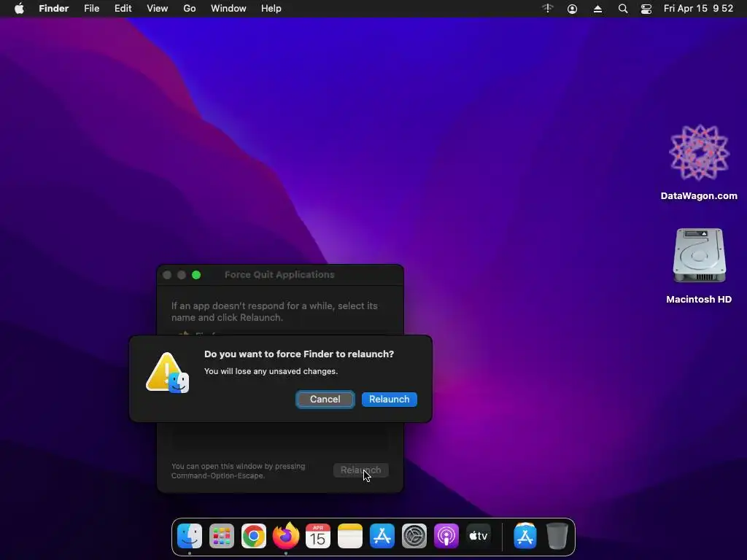The height and width of the screenshot is (560, 747).
Task: Open System Preferences from the Dock
Action: tap(414, 536)
